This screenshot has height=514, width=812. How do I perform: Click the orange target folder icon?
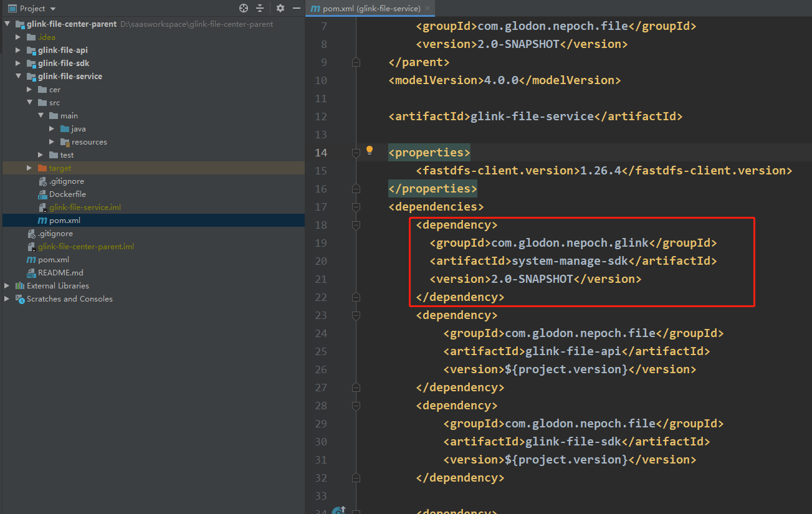coord(42,168)
